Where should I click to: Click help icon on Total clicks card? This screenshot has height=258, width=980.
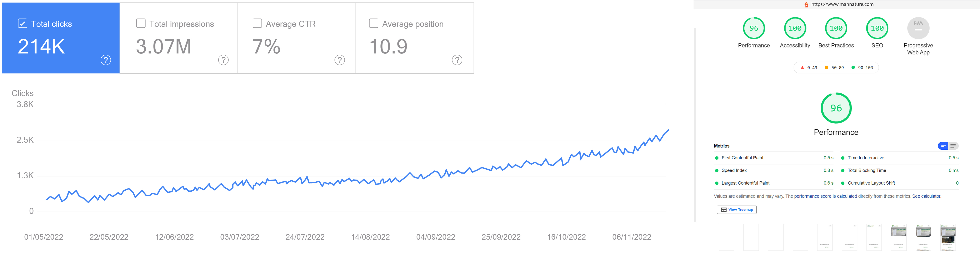tap(106, 60)
